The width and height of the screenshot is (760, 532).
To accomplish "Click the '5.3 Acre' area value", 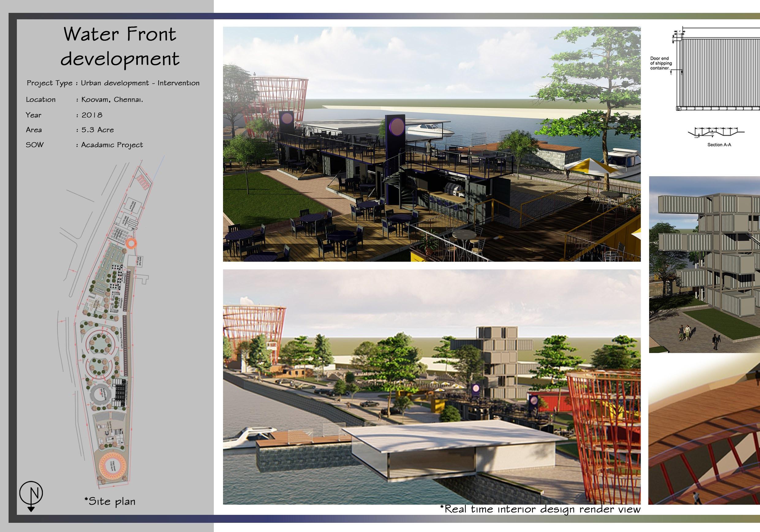I will tap(98, 130).
